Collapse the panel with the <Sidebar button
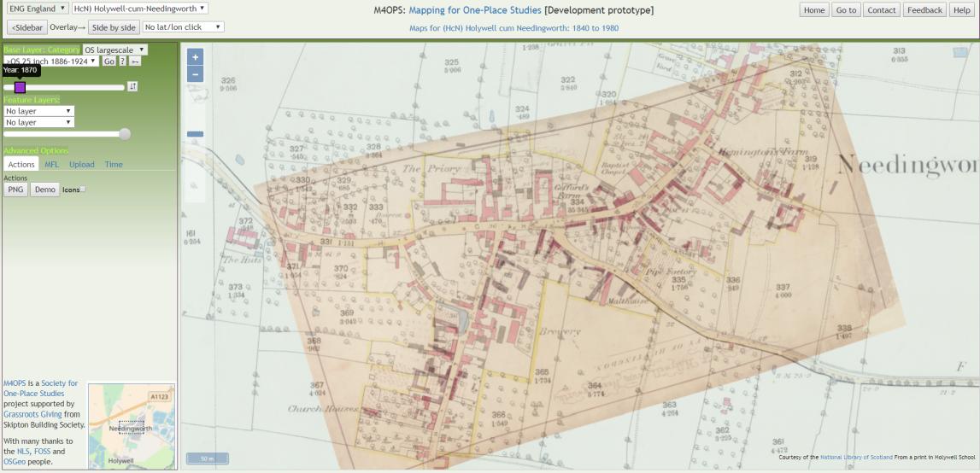This screenshot has height=473, width=980. coord(26,27)
